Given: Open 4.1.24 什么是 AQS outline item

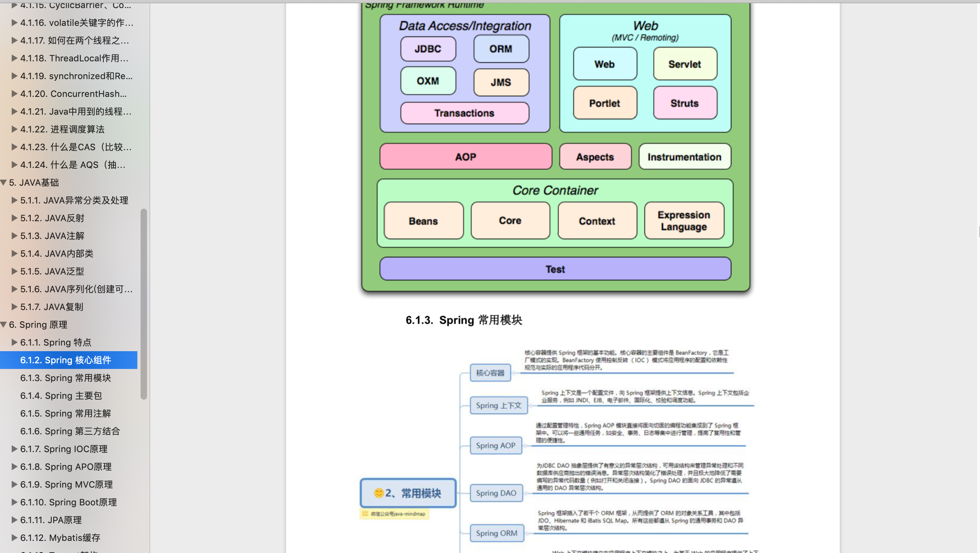Looking at the screenshot, I should click(73, 165).
